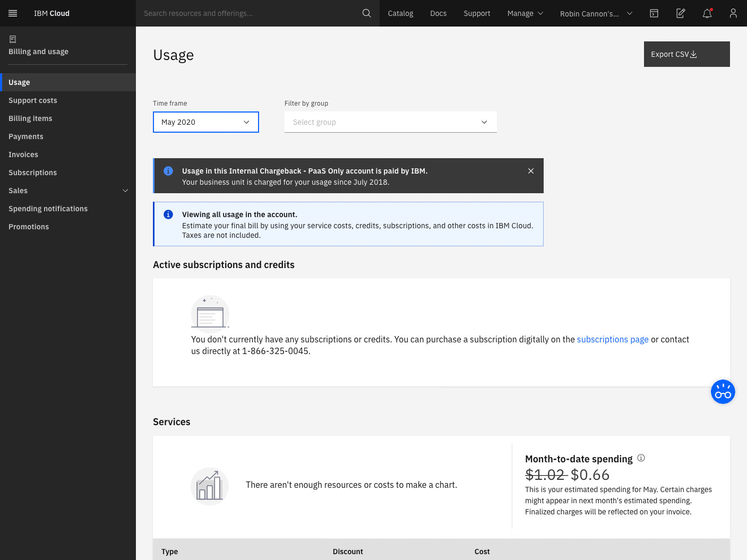
Task: Click info icon in PaaS Only account banner
Action: (x=168, y=171)
